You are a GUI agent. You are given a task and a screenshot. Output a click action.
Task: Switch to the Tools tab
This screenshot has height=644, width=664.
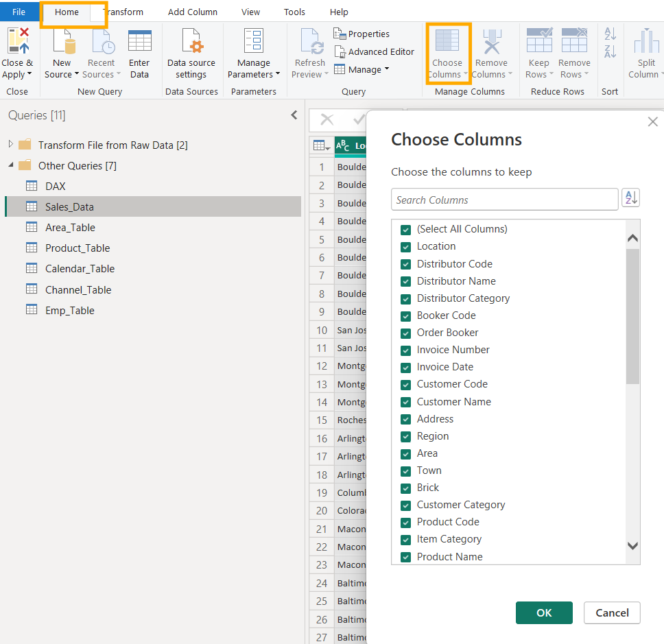coord(294,12)
